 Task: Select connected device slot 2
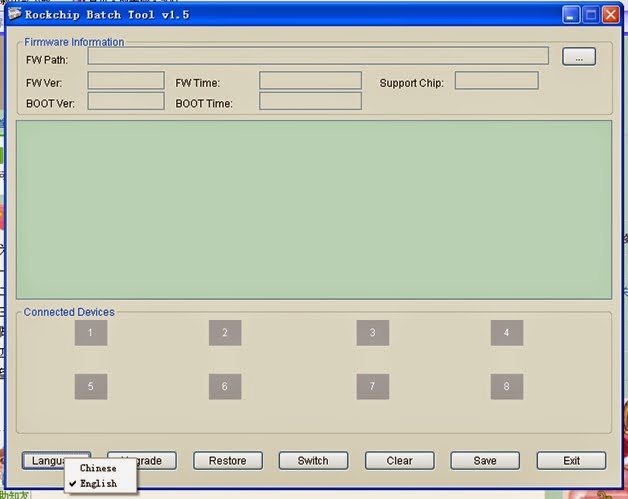tap(225, 332)
